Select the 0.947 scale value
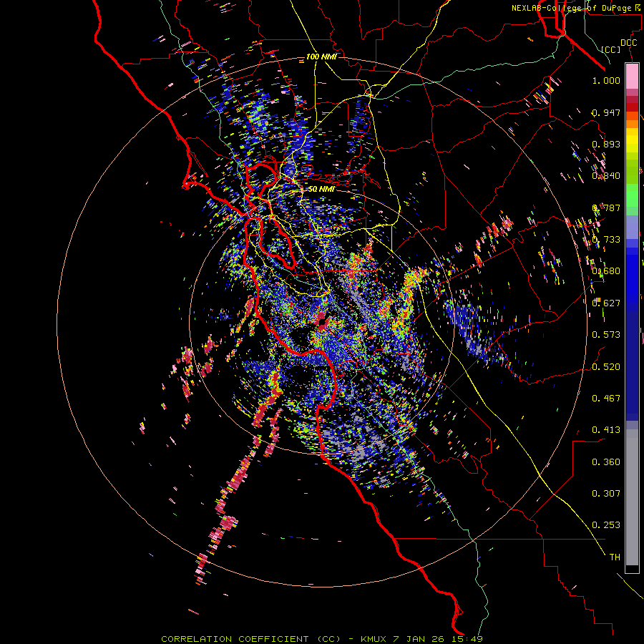Screen dimensions: 644x644 [606, 112]
